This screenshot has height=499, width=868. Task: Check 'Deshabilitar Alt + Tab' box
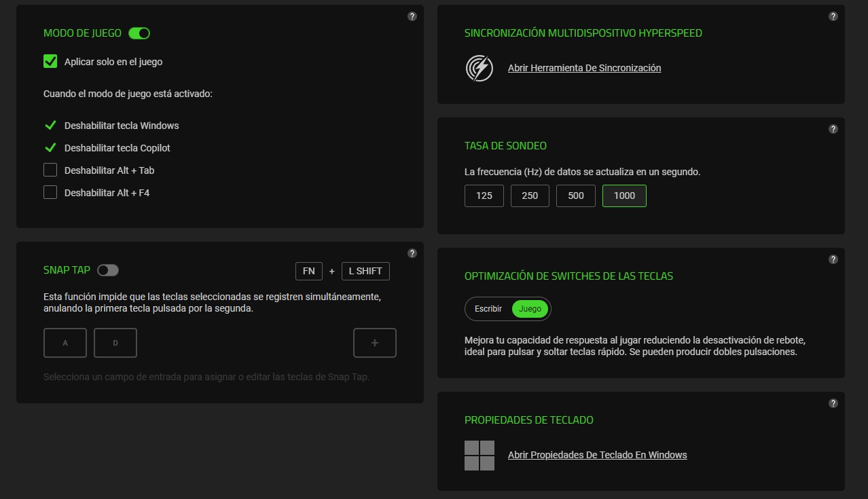point(50,170)
